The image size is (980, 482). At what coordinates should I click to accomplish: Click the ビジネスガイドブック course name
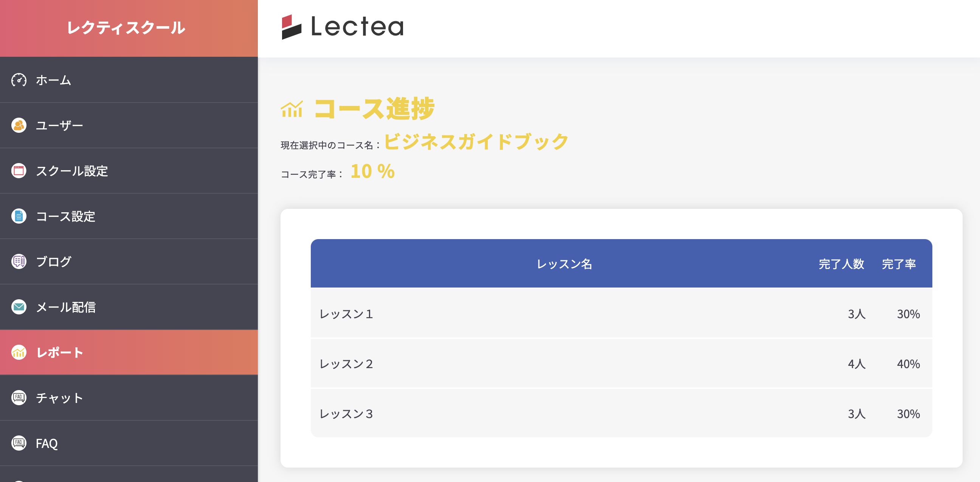(476, 141)
